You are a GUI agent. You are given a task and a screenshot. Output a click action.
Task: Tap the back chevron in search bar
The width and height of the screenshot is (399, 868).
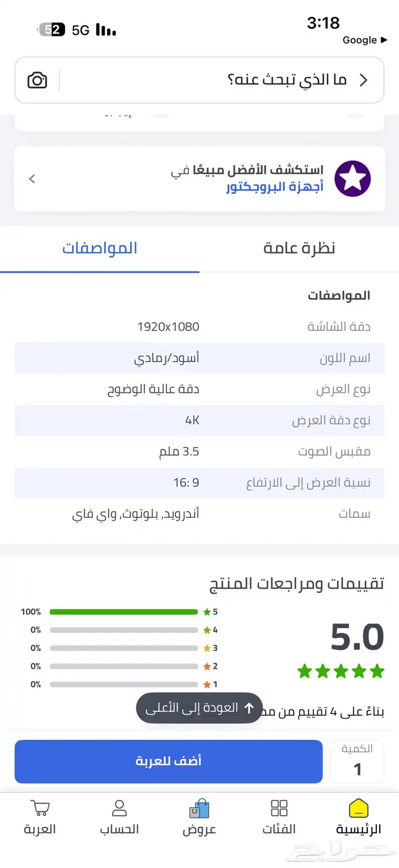(x=363, y=80)
